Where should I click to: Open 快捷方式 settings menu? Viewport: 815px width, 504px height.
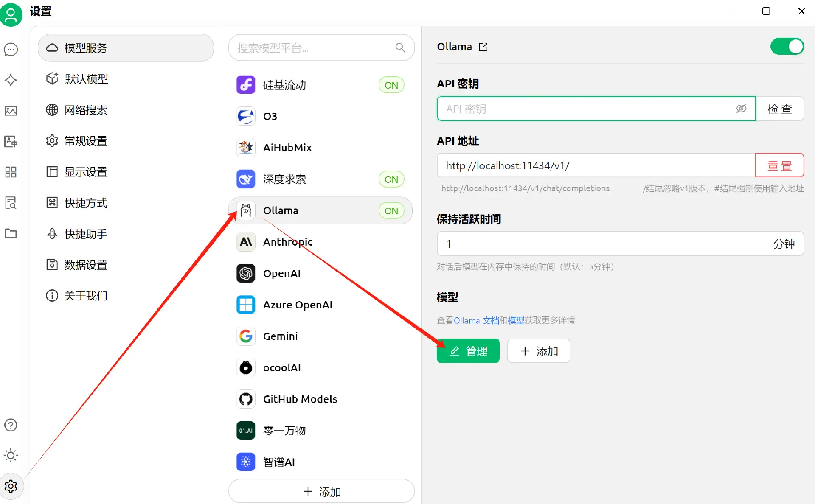click(126, 203)
